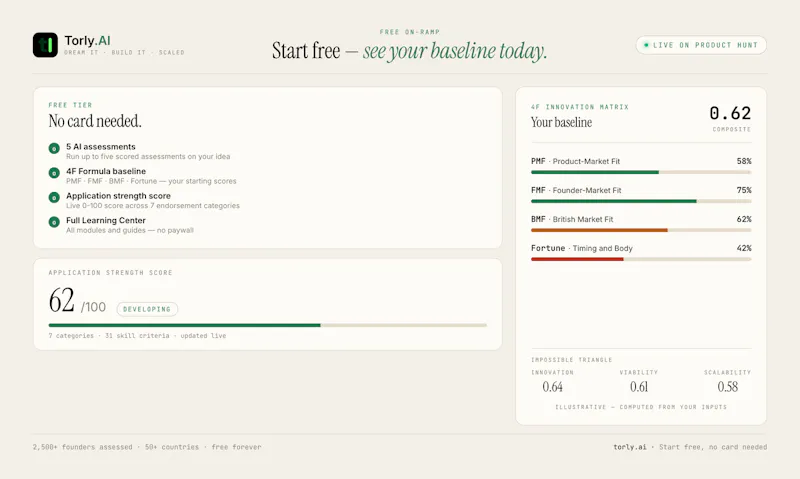Screen dimensions: 800x479
Task: Click the 42% Fortune value
Action: click(x=744, y=248)
